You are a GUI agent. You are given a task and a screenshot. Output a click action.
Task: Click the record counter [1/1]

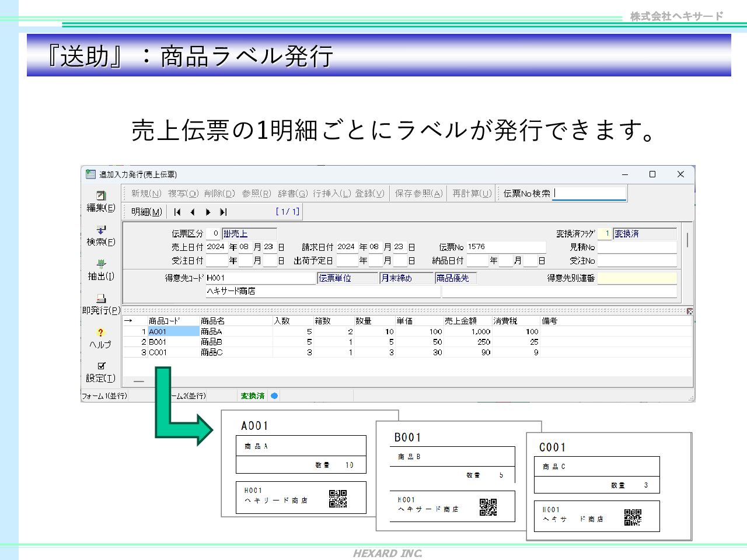pos(288,212)
